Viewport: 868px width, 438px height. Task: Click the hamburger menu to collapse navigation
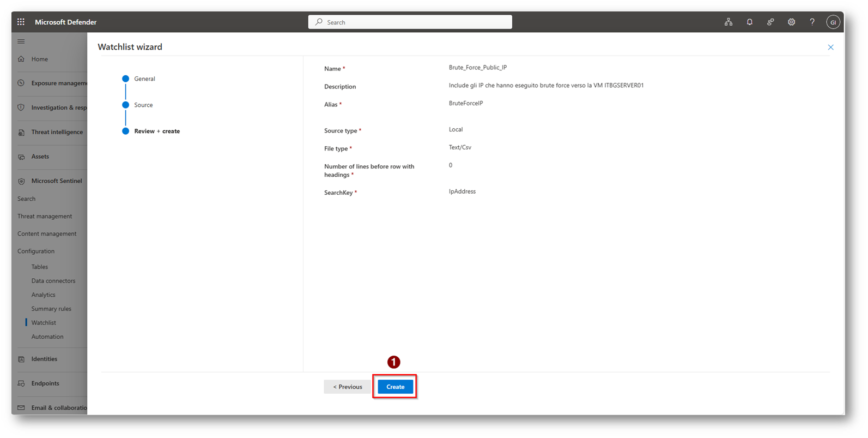(21, 41)
